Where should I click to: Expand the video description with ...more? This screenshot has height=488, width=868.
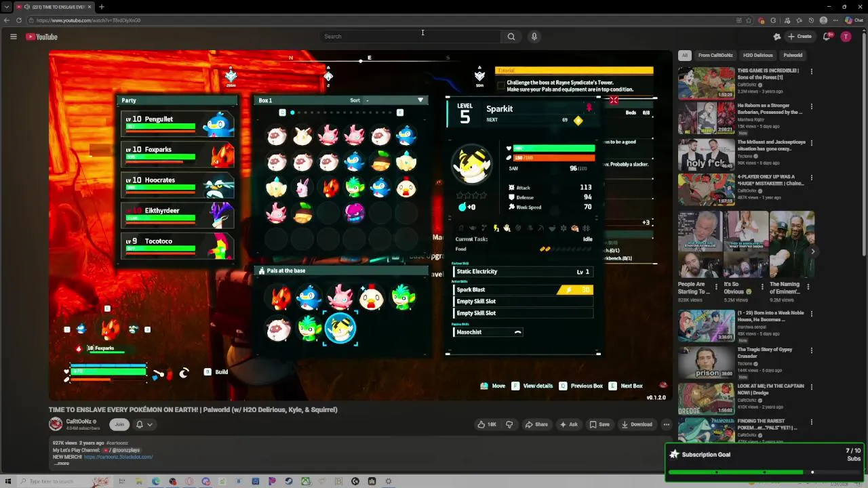[62, 464]
